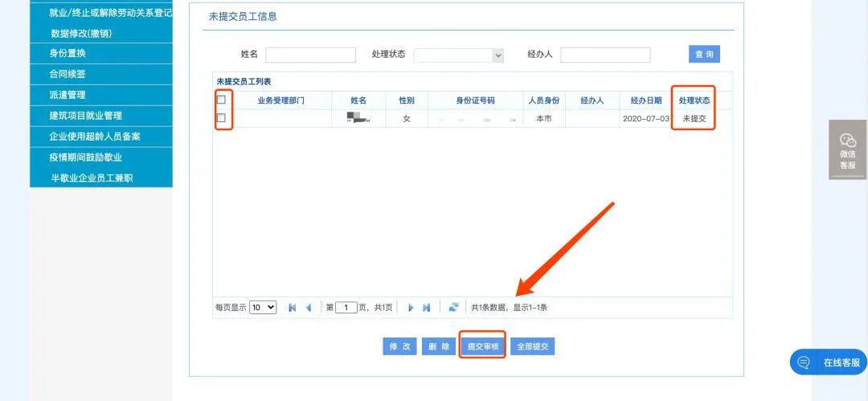Open 身份置换 in the left menu
Image resolution: width=868 pixels, height=401 pixels.
68,53
